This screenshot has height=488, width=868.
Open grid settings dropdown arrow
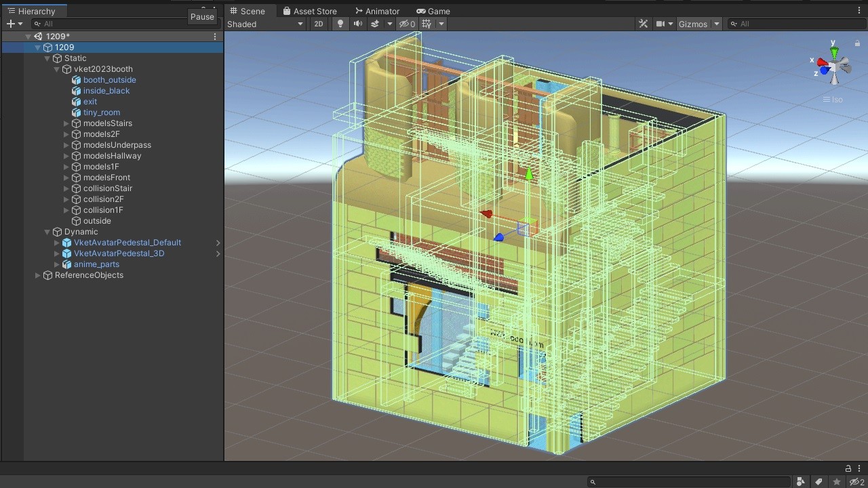click(441, 24)
